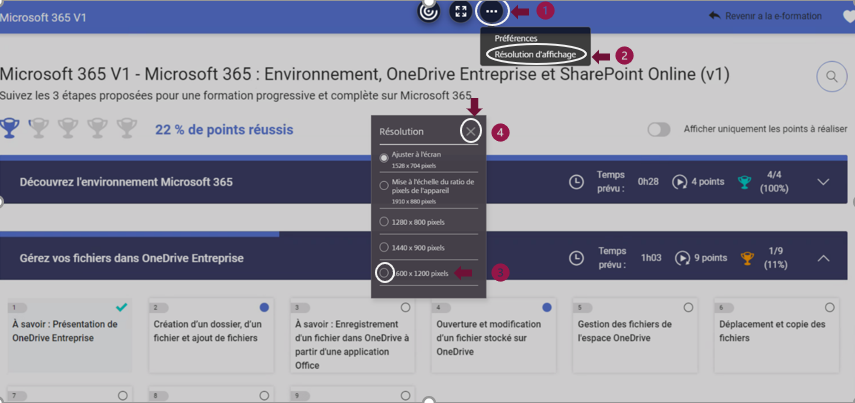855x403 pixels.
Task: Click status circle on card 3
Action: pyautogui.click(x=406, y=308)
